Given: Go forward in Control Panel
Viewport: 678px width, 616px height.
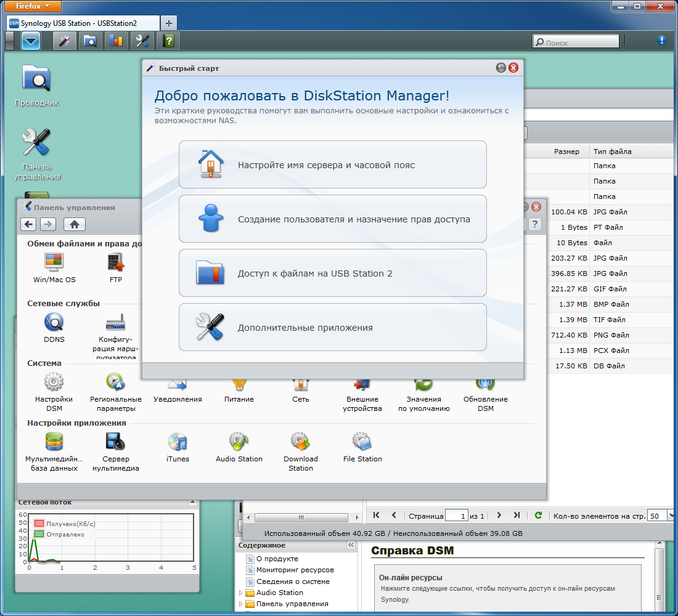Looking at the screenshot, I should tap(48, 224).
